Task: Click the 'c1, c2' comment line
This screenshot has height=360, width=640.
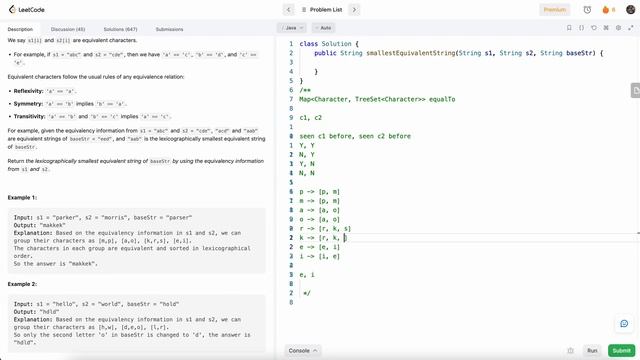Action: 311,118
